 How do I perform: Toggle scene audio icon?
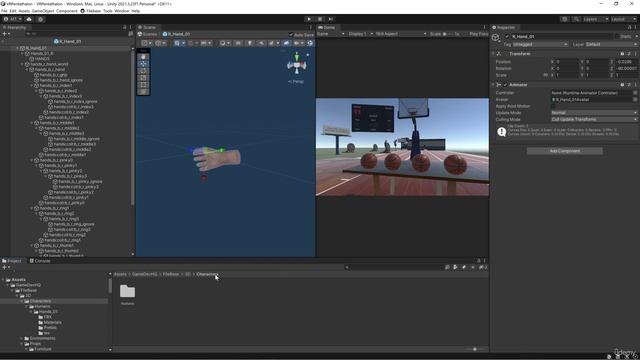261,43
